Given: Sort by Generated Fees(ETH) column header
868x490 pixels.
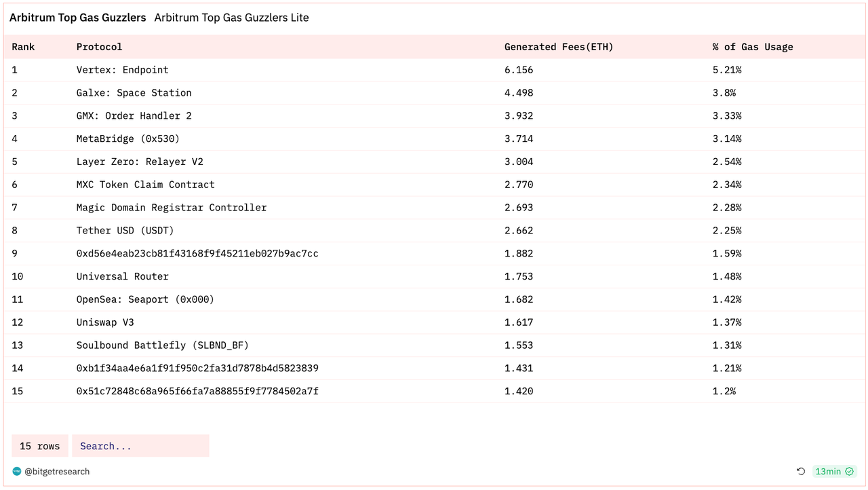Looking at the screenshot, I should coord(559,47).
